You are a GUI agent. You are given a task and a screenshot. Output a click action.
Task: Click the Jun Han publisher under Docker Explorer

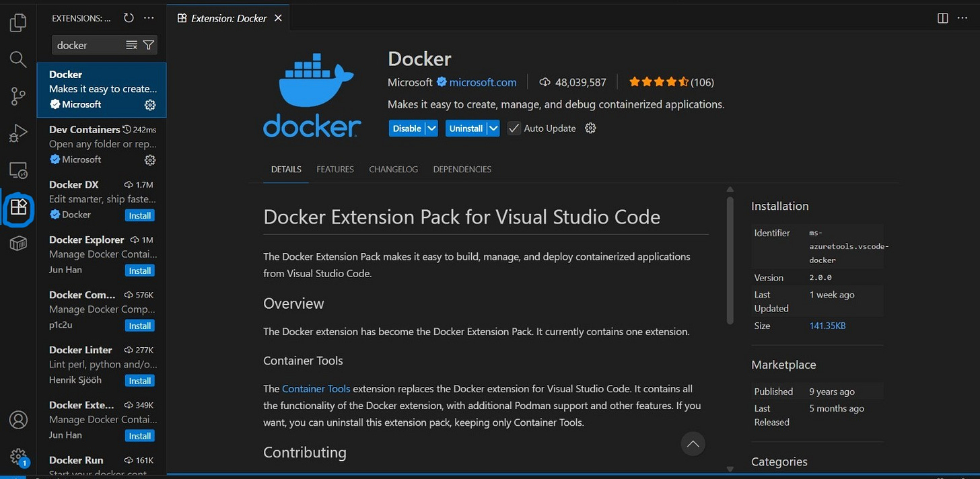click(65, 270)
